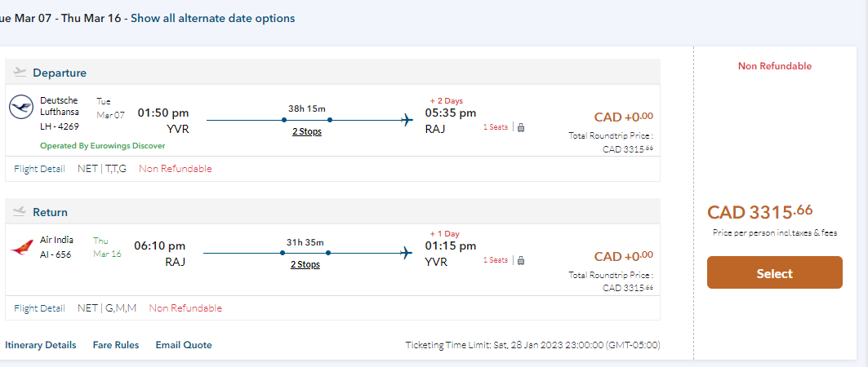Open Itinerary Details
868x367 pixels.
(41, 345)
